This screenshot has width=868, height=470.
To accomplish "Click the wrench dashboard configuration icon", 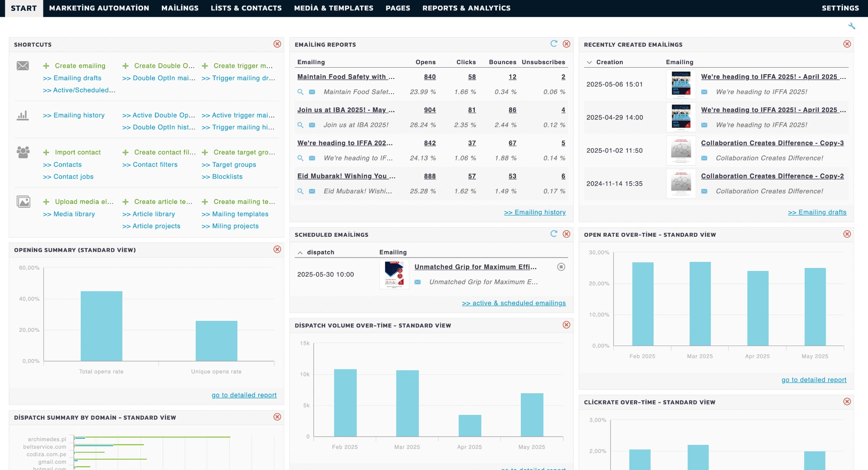I will [852, 25].
